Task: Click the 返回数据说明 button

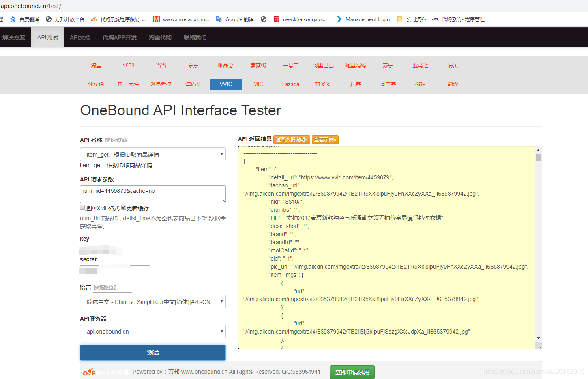Action: (292, 140)
